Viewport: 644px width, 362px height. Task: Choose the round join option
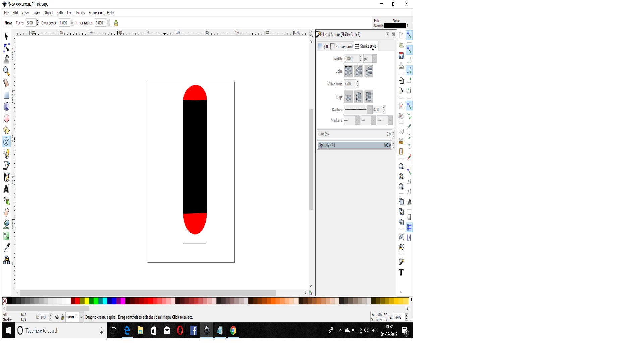click(359, 71)
